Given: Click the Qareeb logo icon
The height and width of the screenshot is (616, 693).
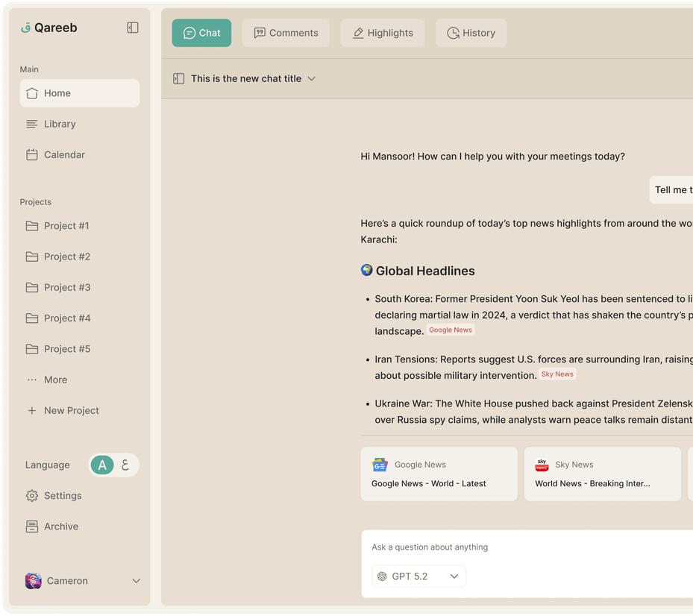Looking at the screenshot, I should click(25, 28).
